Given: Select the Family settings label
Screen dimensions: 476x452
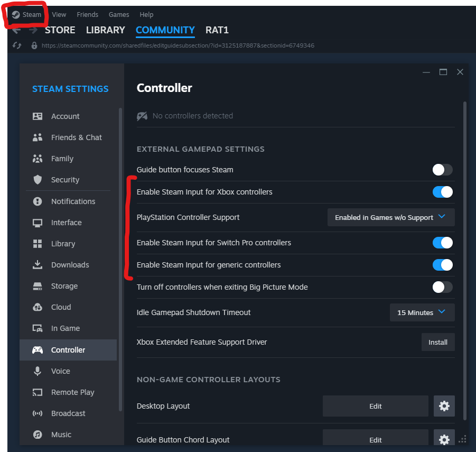Looking at the screenshot, I should [62, 159].
